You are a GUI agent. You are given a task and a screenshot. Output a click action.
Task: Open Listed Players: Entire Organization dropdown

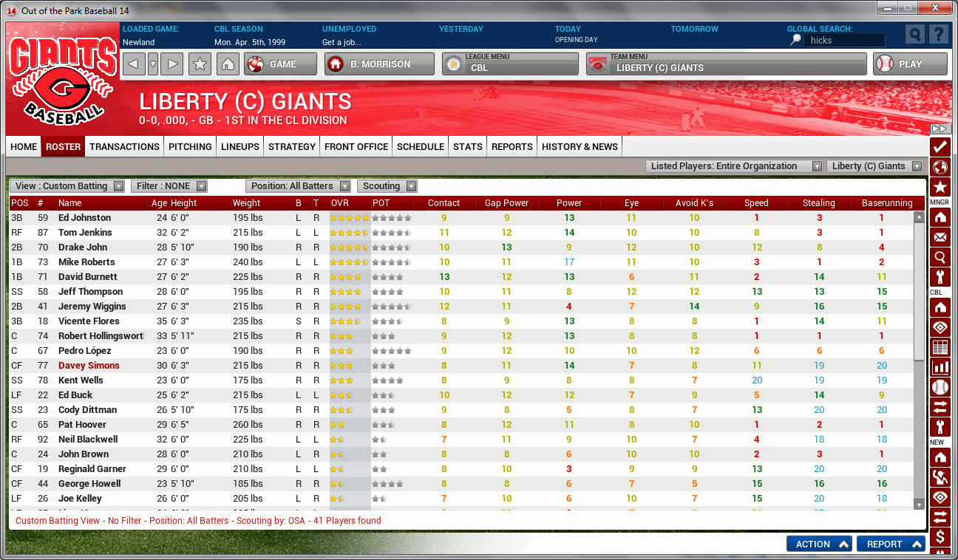(734, 166)
